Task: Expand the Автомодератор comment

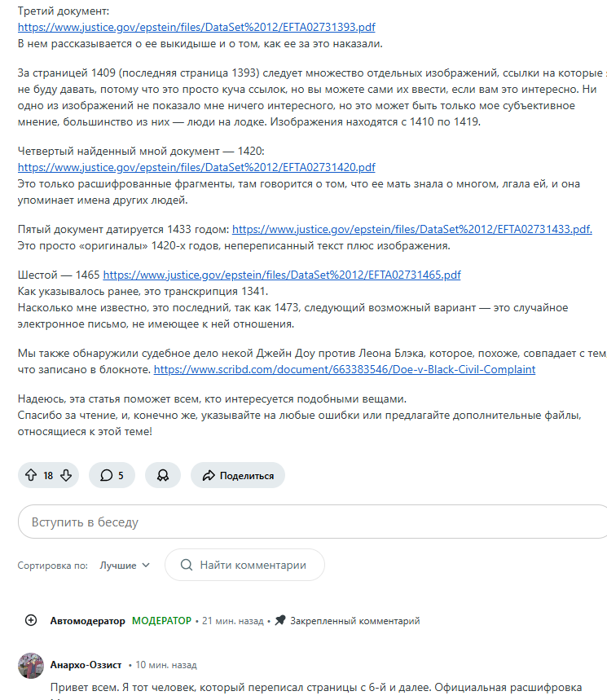Action: tap(31, 620)
